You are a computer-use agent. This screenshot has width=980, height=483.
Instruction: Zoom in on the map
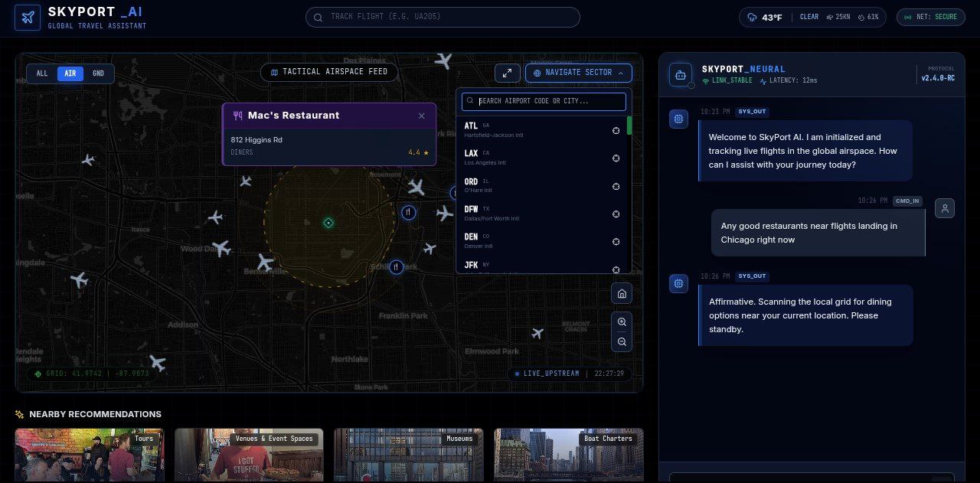point(622,322)
